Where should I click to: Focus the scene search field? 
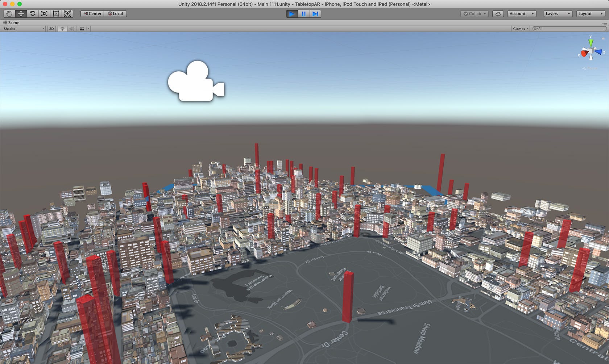[x=569, y=29]
